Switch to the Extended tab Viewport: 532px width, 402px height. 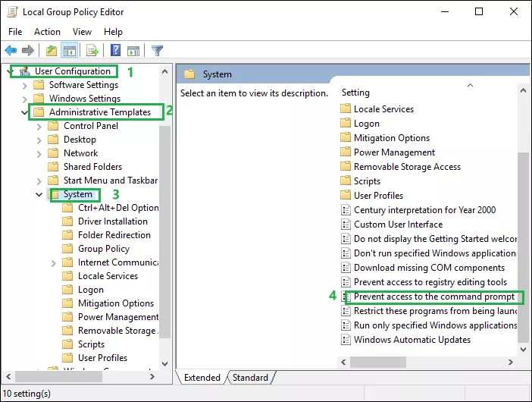coord(202,378)
